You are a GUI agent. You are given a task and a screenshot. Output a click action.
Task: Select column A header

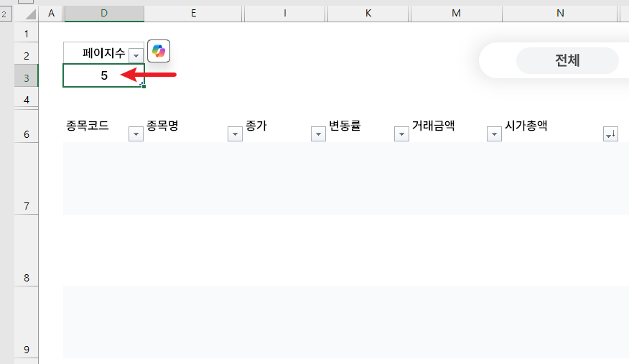pyautogui.click(x=51, y=13)
